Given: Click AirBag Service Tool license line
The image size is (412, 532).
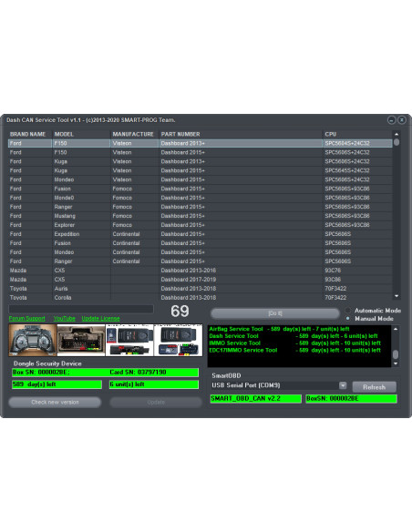Looking at the screenshot, I should (279, 329).
